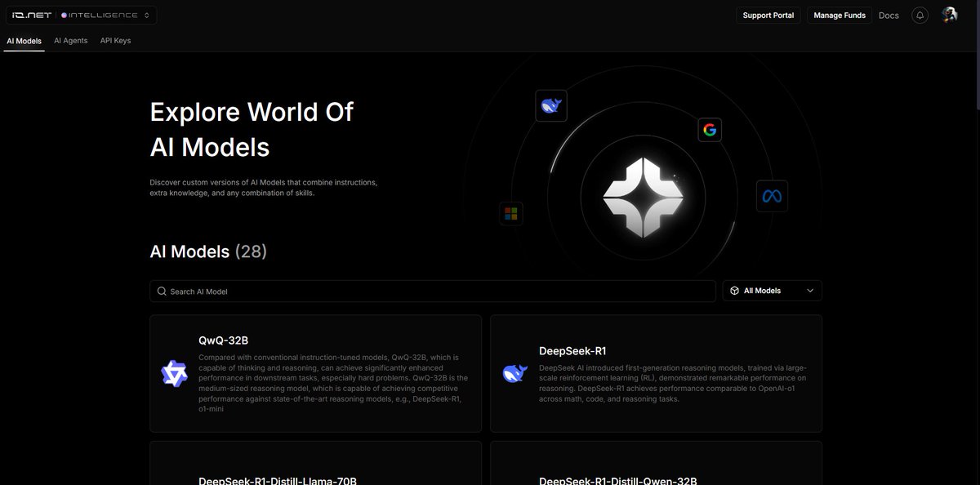Switch to the AI Models tab

24,40
